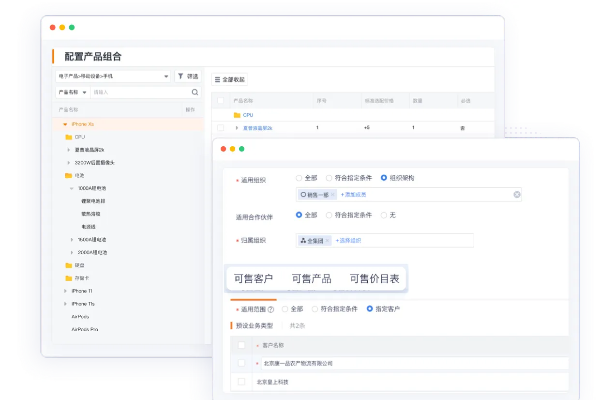Expand the first item under CPU folder
The width and height of the screenshot is (600, 400).
pos(68,150)
